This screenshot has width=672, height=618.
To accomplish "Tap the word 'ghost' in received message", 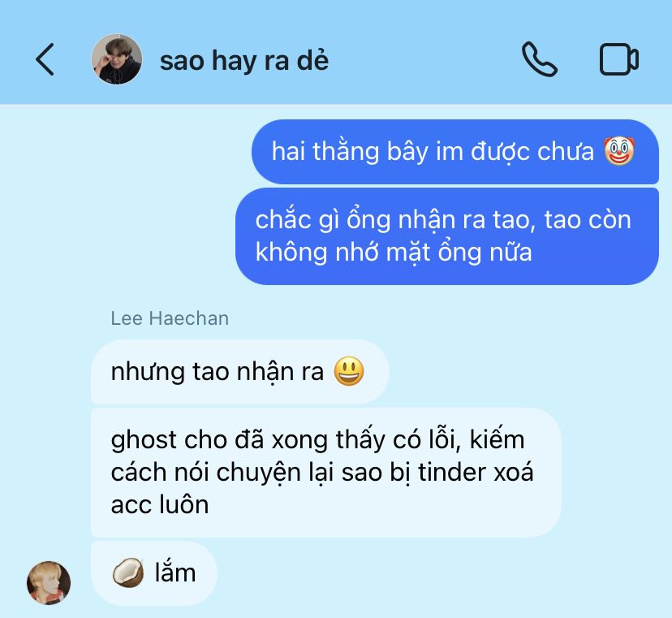I will click(144, 441).
